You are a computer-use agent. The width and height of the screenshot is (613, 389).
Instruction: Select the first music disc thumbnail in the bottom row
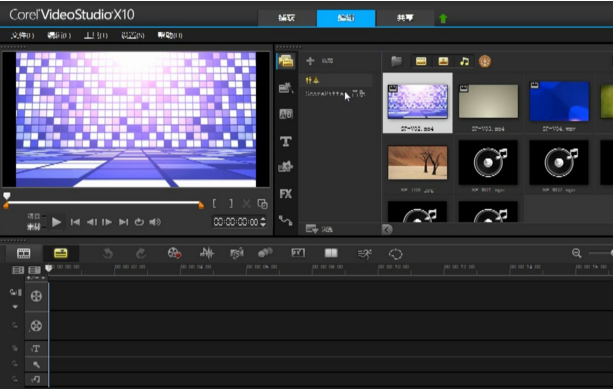pos(418,212)
